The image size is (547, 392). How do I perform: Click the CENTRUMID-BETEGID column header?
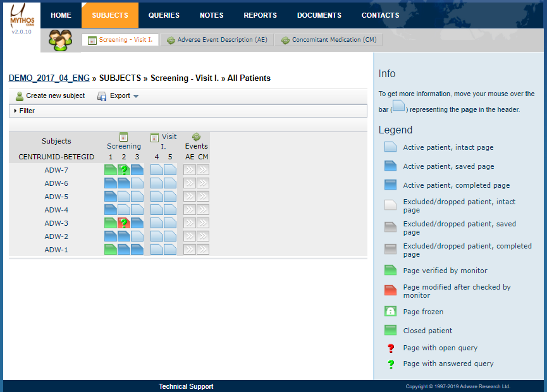56,157
